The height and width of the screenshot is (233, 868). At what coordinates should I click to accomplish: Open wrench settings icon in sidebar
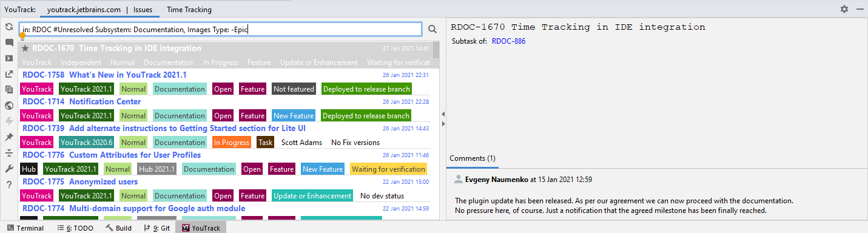[9, 169]
